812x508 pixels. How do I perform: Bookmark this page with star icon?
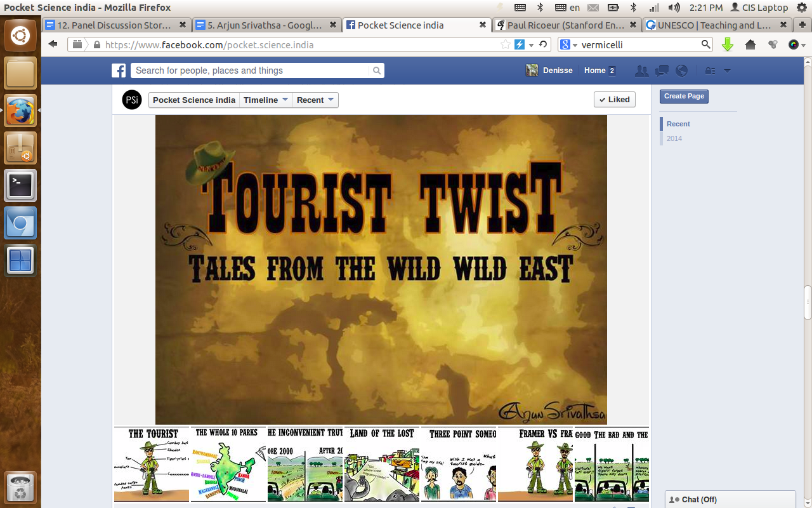click(x=505, y=44)
